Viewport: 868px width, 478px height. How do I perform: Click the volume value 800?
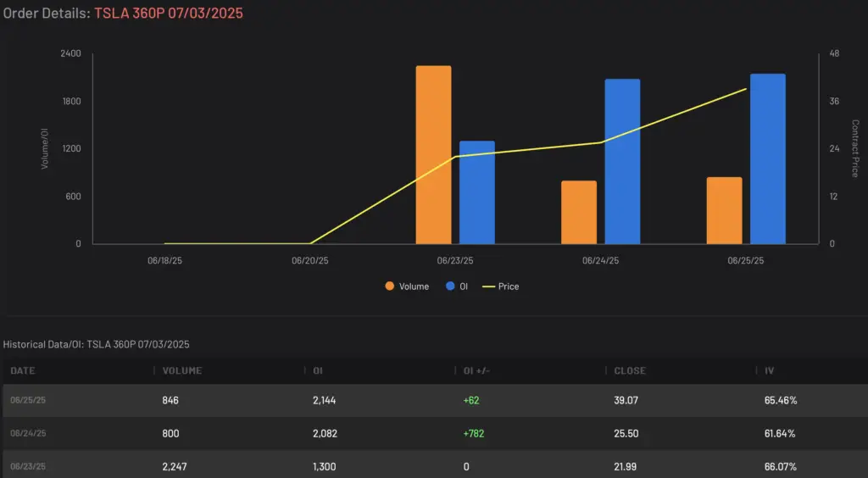point(170,433)
